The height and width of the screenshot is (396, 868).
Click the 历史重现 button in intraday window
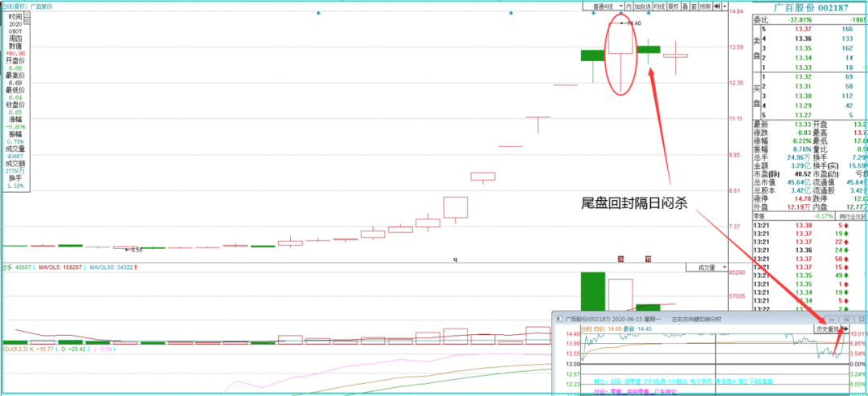tap(828, 329)
